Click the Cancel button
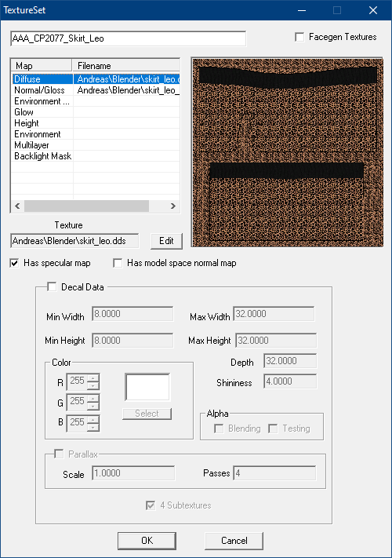392x558 pixels. 234,541
